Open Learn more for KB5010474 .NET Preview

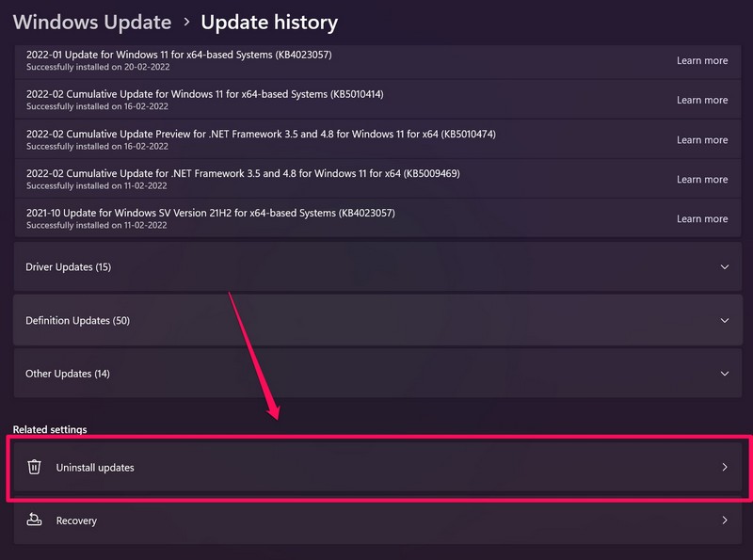point(701,139)
